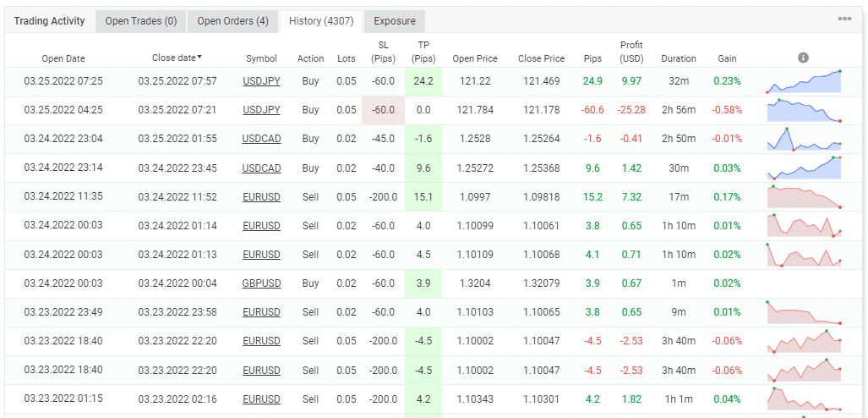The image size is (868, 418).
Task: Click open date 03.24.2022 11:35
Action: (63, 196)
